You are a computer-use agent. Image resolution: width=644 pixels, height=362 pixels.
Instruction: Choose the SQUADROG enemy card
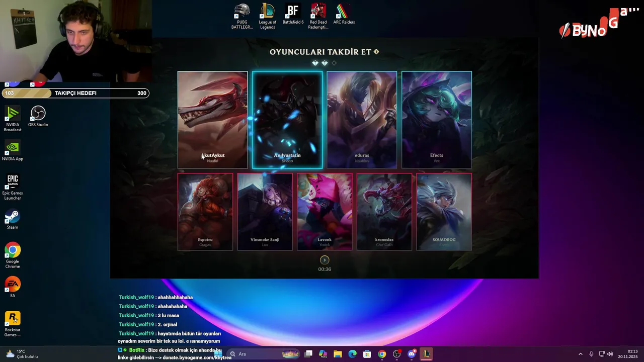(x=444, y=212)
